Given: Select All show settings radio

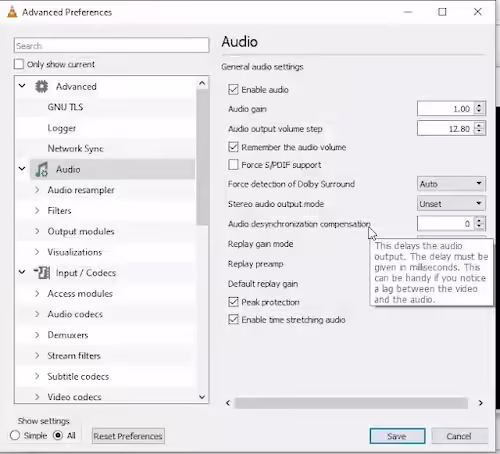Looking at the screenshot, I should pos(58,435).
